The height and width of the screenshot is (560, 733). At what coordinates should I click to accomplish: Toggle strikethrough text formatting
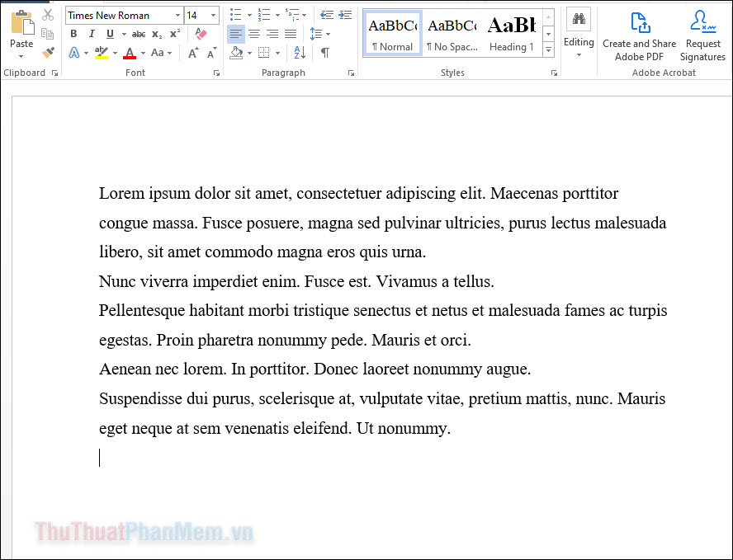pos(139,34)
